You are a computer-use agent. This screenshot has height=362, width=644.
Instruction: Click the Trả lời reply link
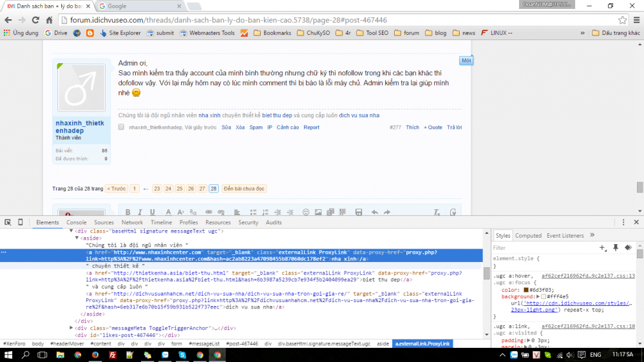tap(454, 128)
